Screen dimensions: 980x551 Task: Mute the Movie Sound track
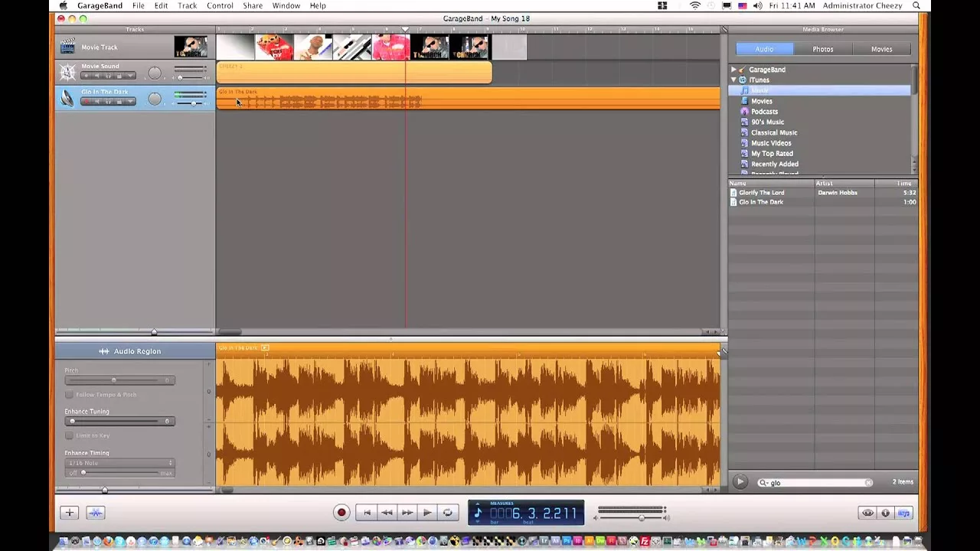pos(96,75)
